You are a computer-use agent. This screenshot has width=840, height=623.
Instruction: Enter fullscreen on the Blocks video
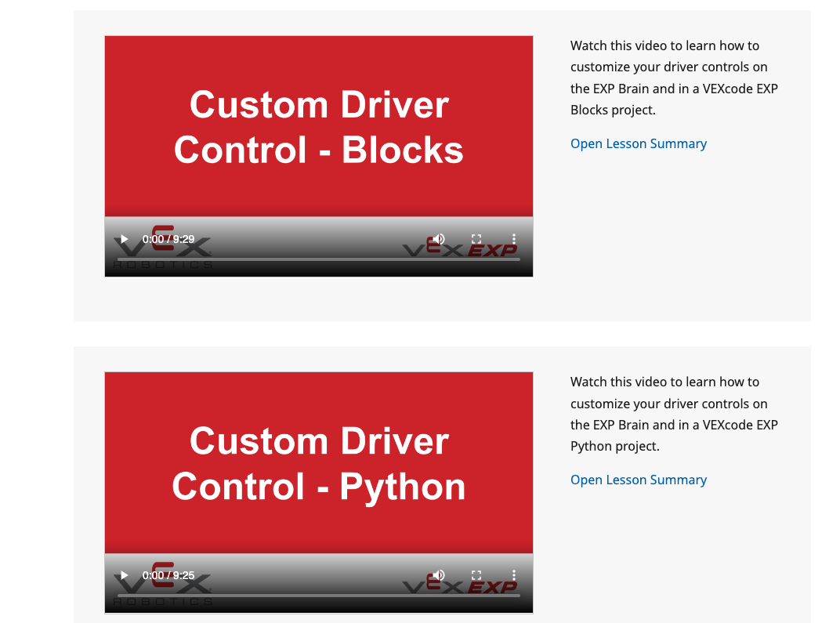point(476,238)
